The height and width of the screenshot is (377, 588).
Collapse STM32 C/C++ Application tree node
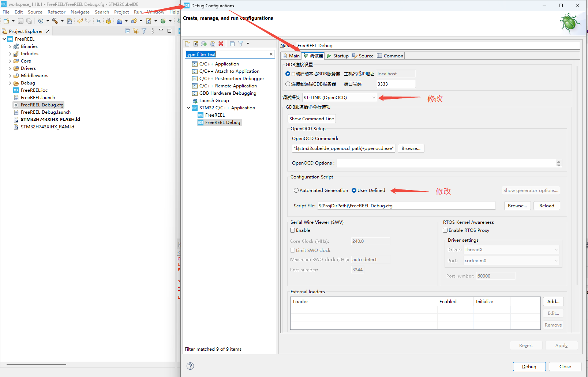189,108
